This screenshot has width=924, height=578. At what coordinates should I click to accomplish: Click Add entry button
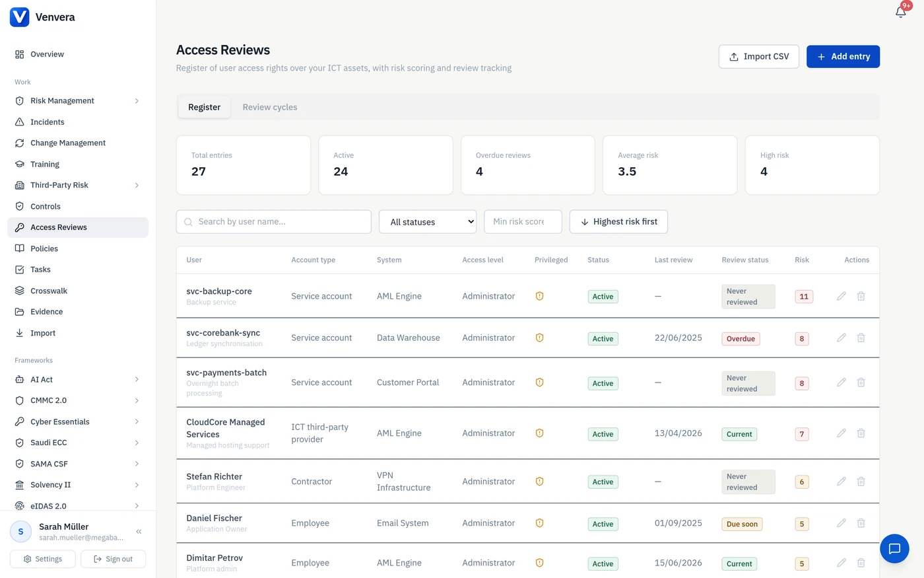(x=843, y=57)
